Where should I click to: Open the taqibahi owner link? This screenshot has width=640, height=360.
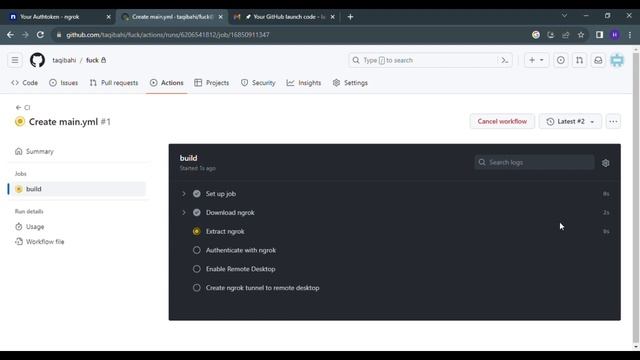[x=64, y=60]
